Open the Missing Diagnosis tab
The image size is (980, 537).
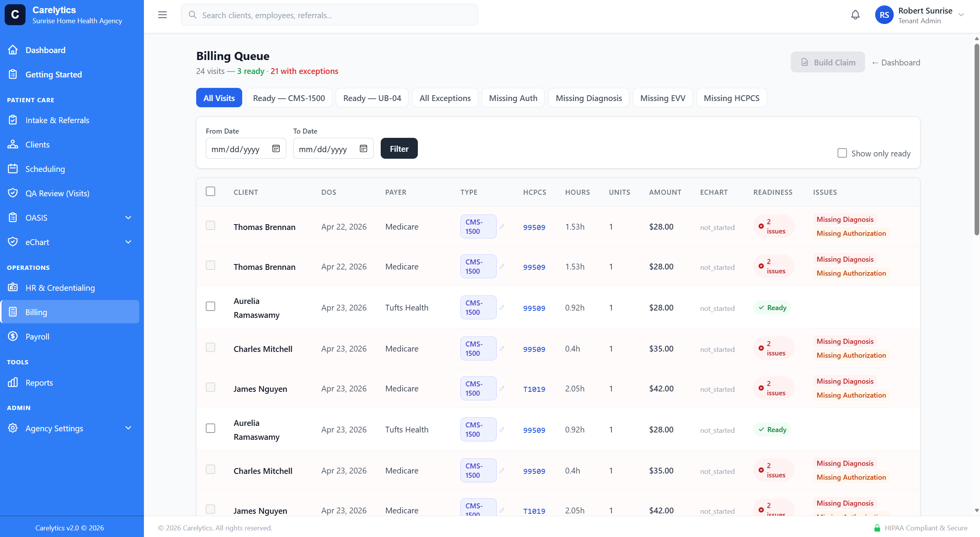click(589, 98)
